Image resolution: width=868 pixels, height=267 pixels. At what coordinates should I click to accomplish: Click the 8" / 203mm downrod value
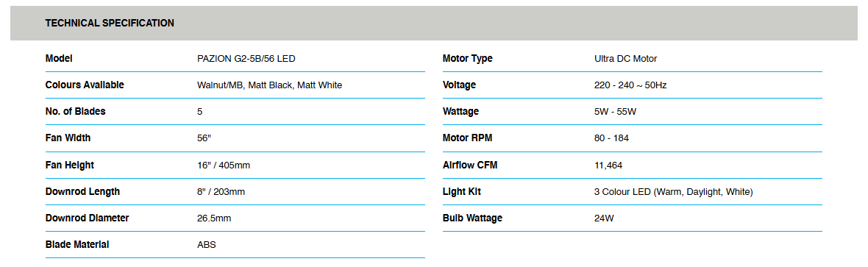tap(221, 192)
